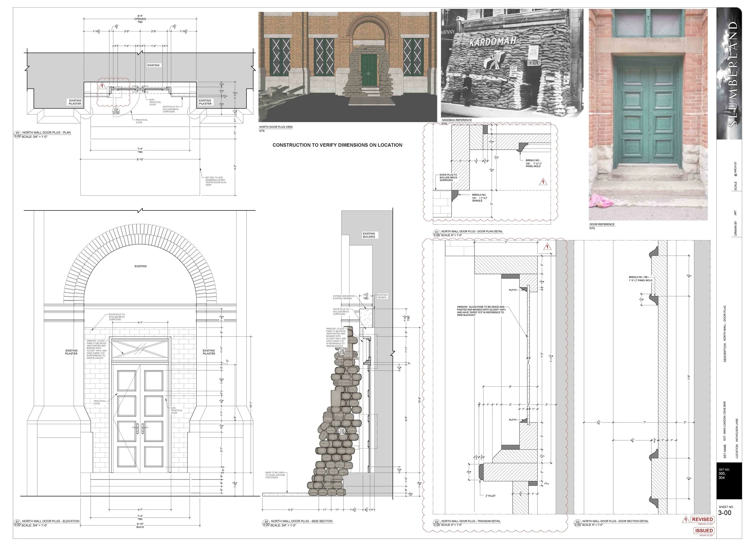756x540 pixels.
Task: Click the red REVISED stamp
Action: tap(702, 519)
